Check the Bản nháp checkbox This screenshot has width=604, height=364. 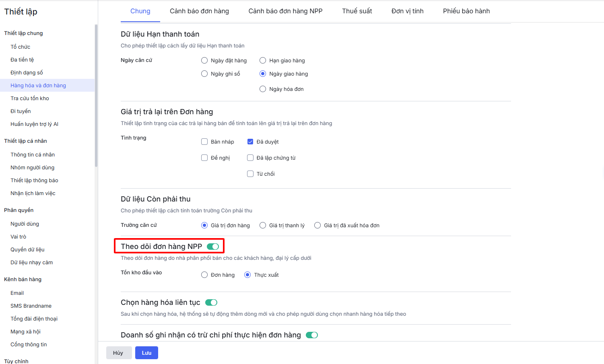204,142
